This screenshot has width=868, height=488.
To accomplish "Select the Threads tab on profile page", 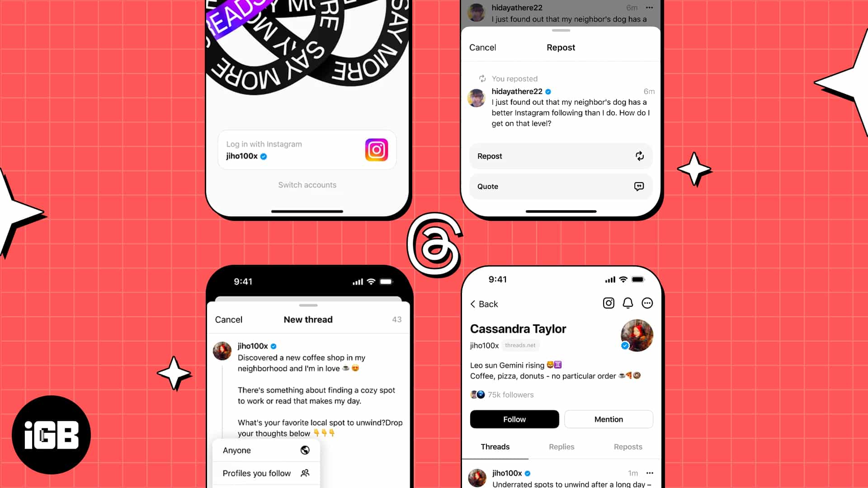I will 495,446.
